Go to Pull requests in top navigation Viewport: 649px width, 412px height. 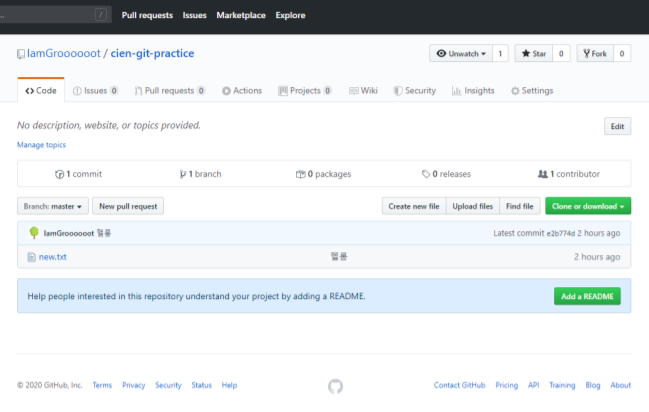pyautogui.click(x=147, y=15)
